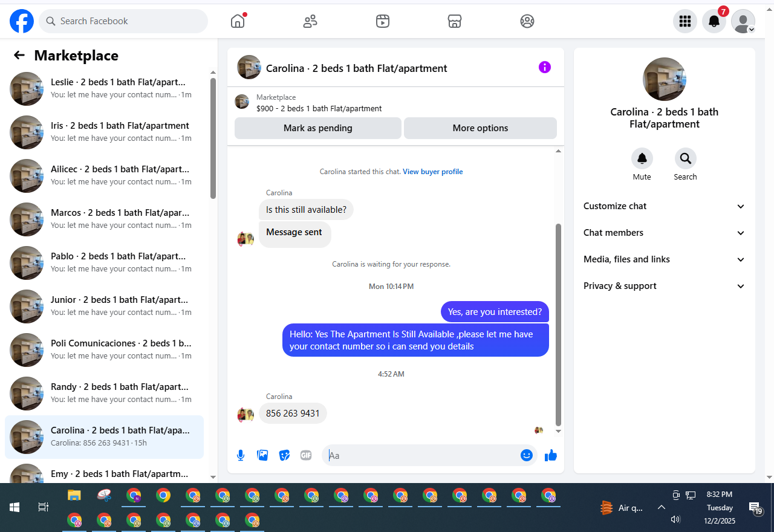The width and height of the screenshot is (774, 532).
Task: Open the Marketplace storefront icon in top bar
Action: click(x=455, y=21)
